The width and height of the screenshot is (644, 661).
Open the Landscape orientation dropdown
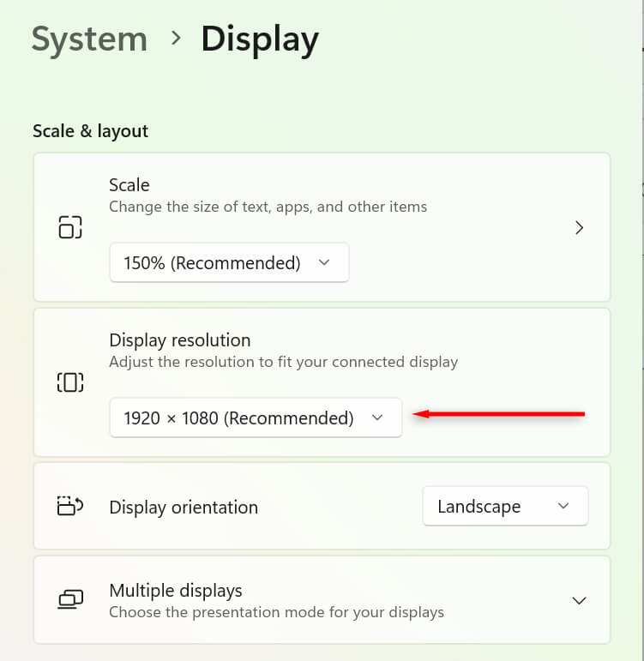click(x=504, y=506)
